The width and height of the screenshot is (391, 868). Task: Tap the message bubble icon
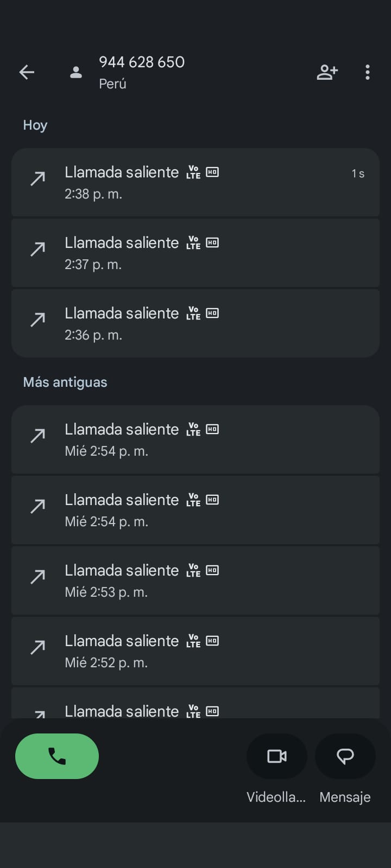point(345,756)
